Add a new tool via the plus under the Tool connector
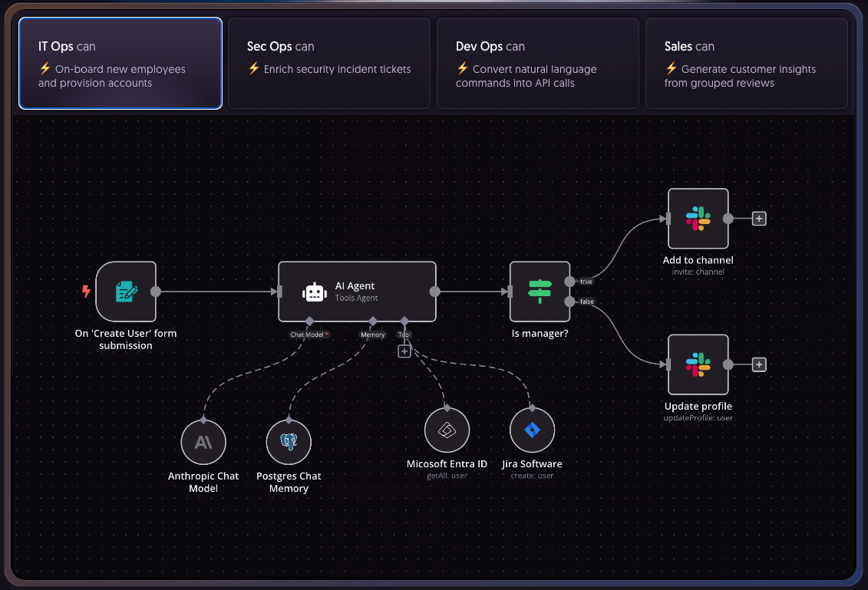The width and height of the screenshot is (868, 590). 404,351
